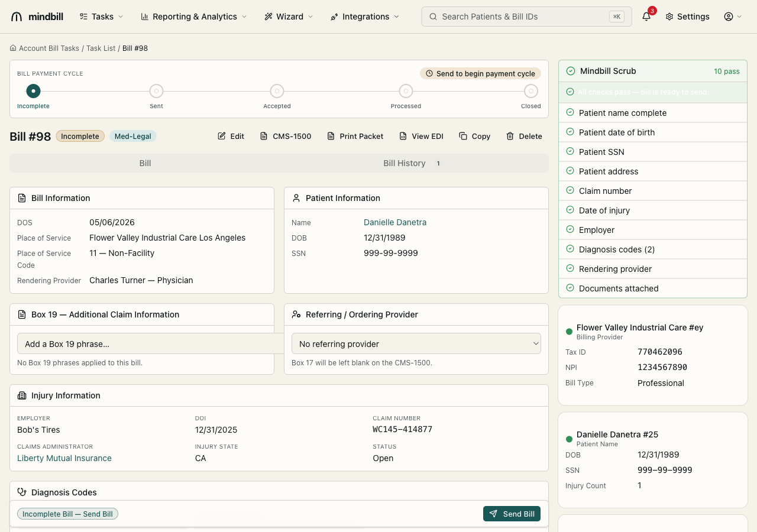
Task: Open the Tasks menu
Action: pos(102,17)
